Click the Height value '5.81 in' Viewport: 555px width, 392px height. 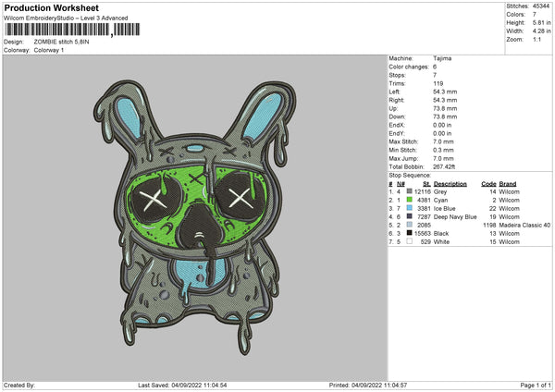[x=541, y=22]
